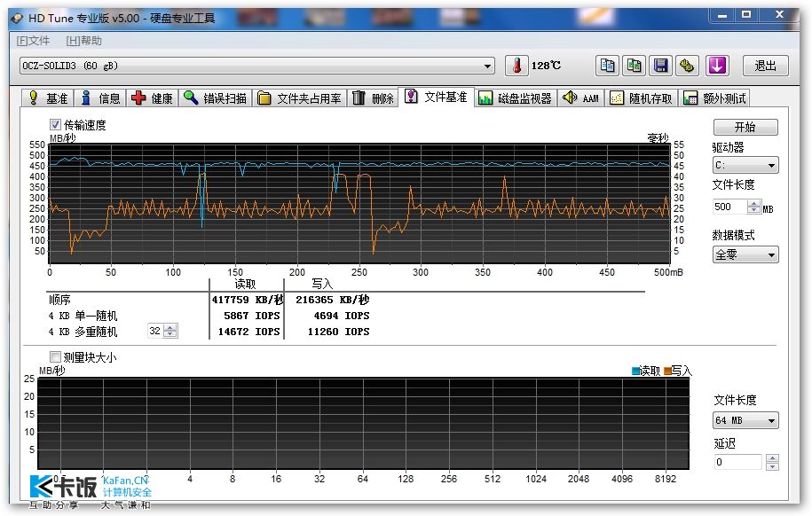Open the options gear icon
This screenshot has height=516, width=812.
[687, 66]
